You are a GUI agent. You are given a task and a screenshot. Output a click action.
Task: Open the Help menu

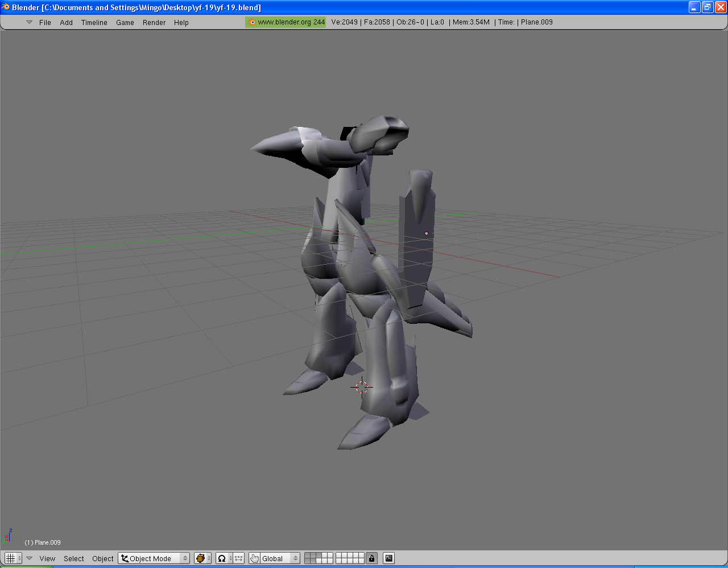click(181, 22)
